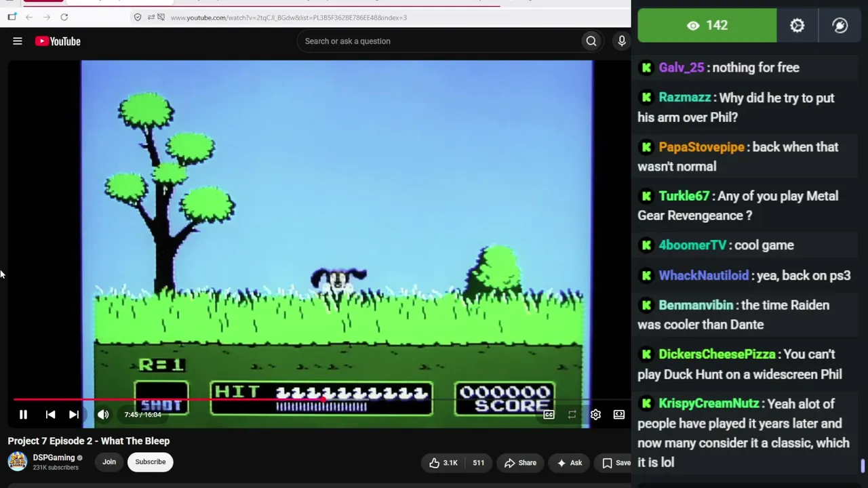Switch to theater mode
868x488 pixels.
(619, 415)
